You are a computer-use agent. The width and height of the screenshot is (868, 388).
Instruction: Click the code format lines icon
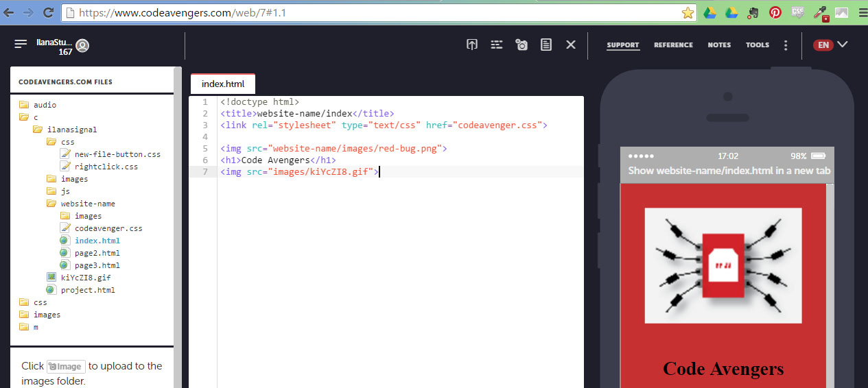point(497,45)
